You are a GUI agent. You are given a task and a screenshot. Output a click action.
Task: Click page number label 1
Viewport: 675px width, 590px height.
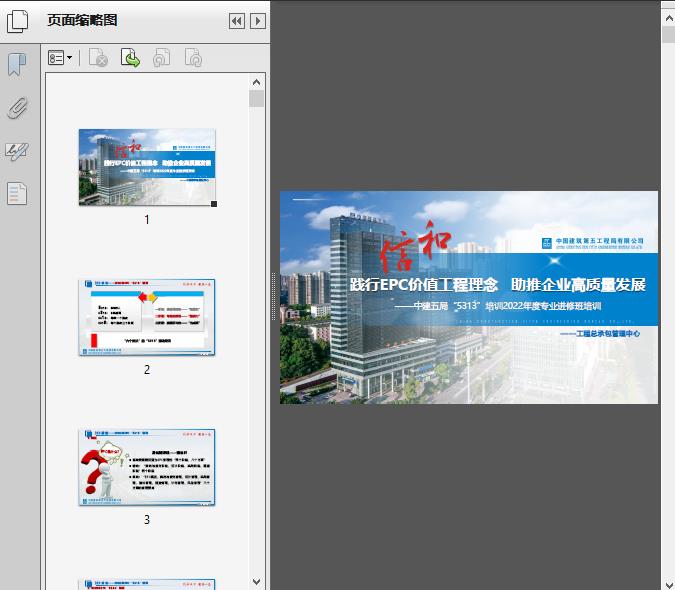[x=147, y=220]
